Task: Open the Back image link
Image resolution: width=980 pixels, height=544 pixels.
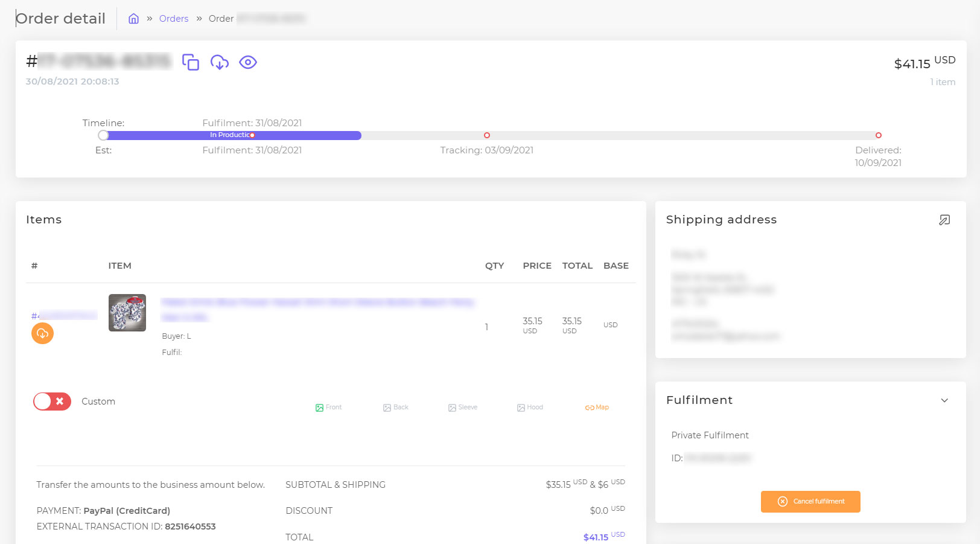Action: pos(396,408)
